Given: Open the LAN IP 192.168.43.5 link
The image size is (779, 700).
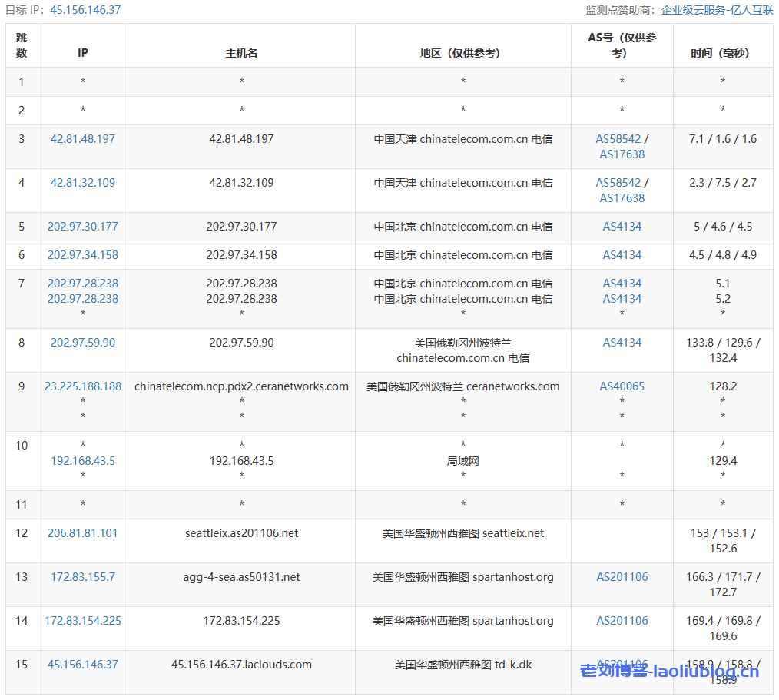Looking at the screenshot, I should pyautogui.click(x=83, y=461).
